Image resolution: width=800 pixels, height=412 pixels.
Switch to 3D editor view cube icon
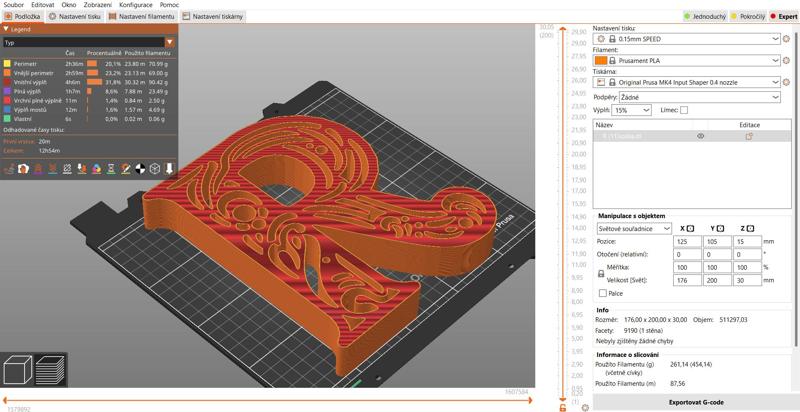coord(17,372)
